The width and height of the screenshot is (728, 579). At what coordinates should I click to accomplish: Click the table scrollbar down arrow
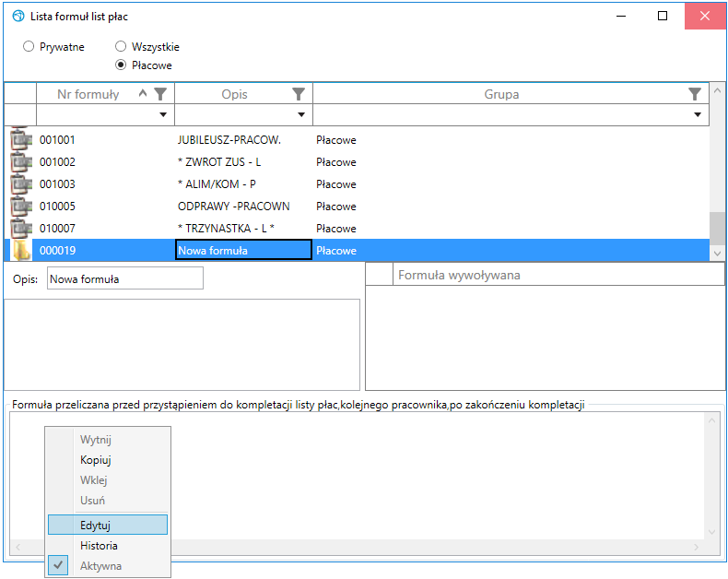[x=717, y=254]
